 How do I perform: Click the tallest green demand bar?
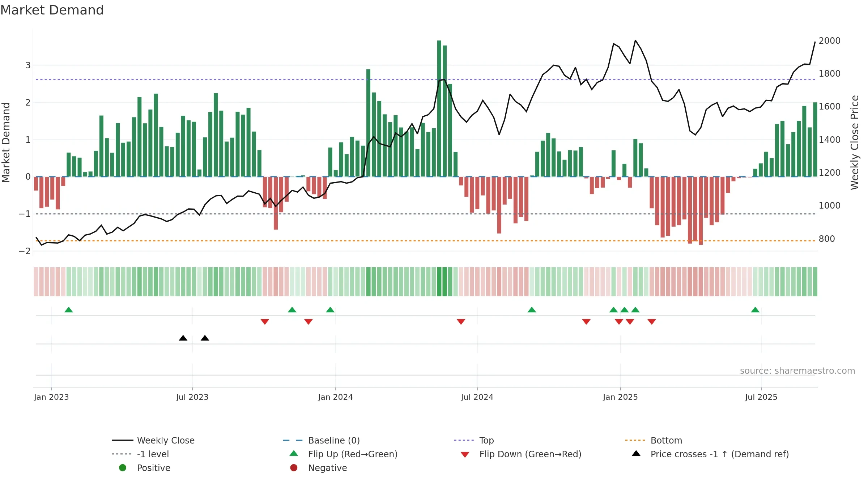[439, 108]
